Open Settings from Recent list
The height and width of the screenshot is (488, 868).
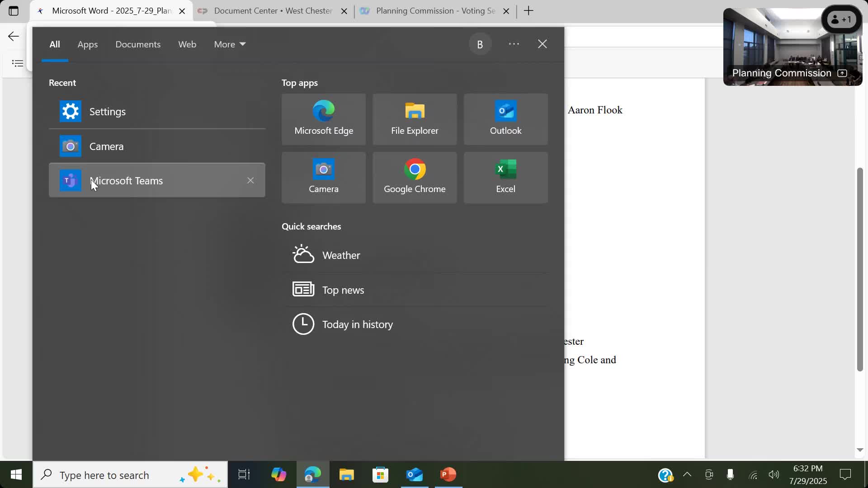[107, 112]
